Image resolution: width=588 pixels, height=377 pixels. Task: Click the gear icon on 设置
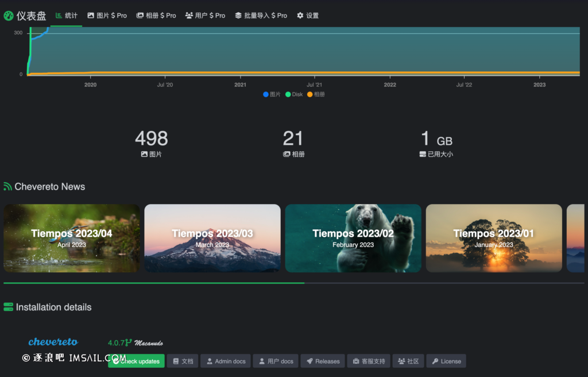[x=300, y=16]
